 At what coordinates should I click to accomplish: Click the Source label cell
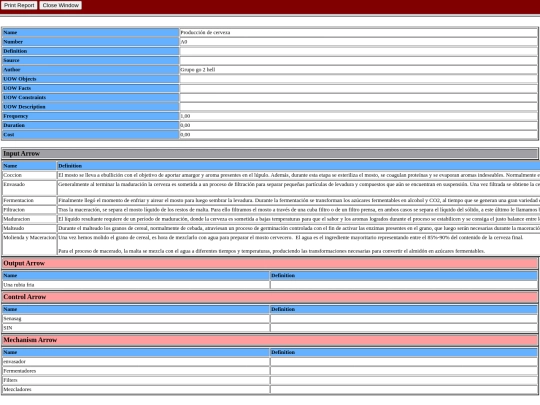(x=90, y=60)
